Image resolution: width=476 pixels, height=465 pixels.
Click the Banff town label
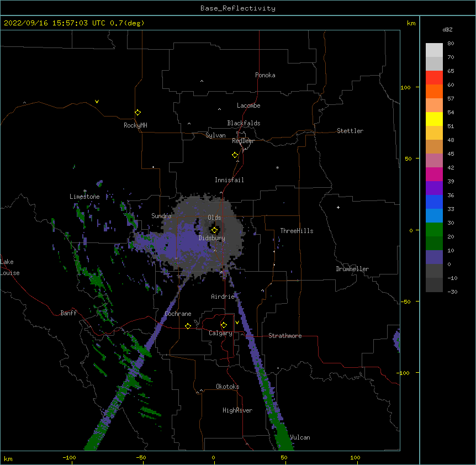(x=68, y=313)
